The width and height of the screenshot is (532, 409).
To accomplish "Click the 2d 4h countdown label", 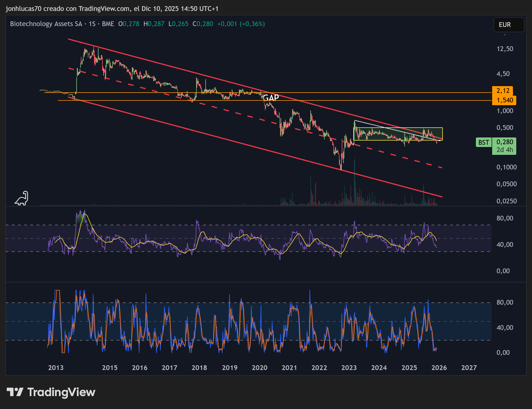I will pos(505,150).
